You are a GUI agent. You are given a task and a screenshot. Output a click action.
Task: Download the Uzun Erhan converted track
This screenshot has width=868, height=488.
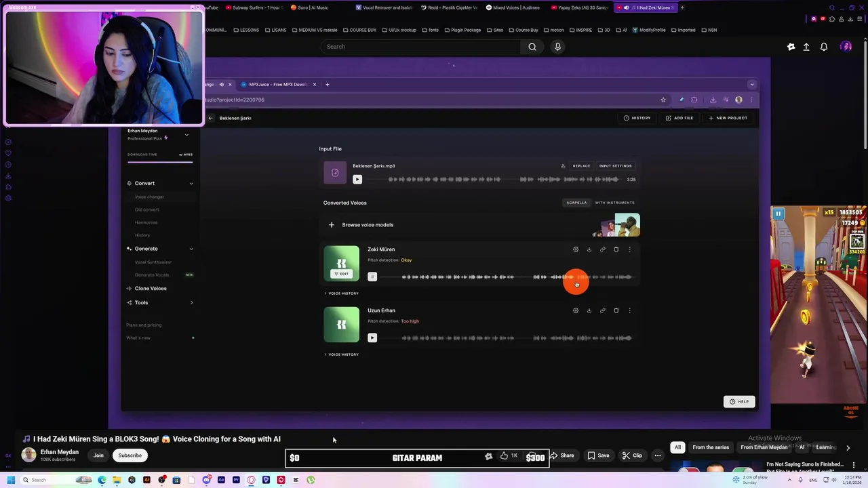pyautogui.click(x=589, y=310)
